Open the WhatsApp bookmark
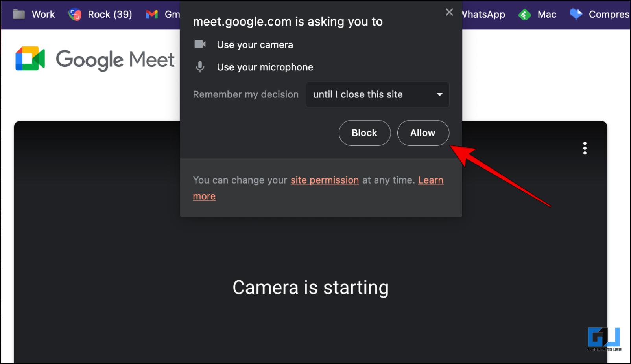The image size is (631, 364). (x=483, y=15)
